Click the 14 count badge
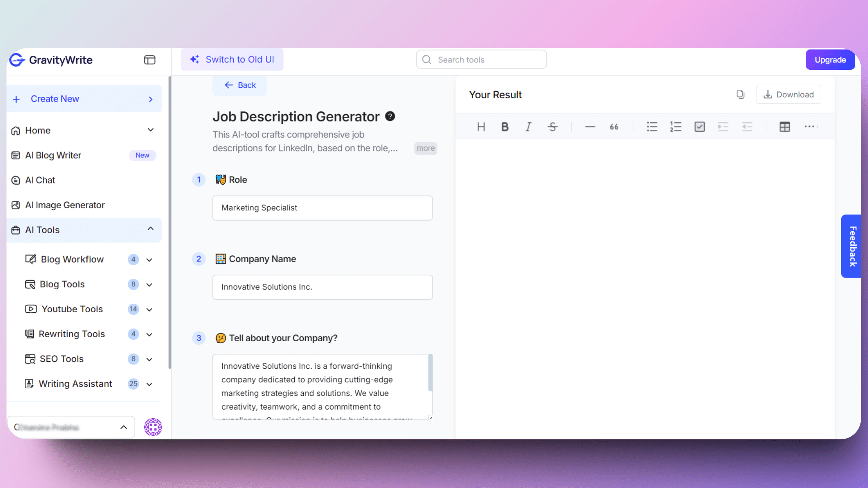 coord(133,309)
